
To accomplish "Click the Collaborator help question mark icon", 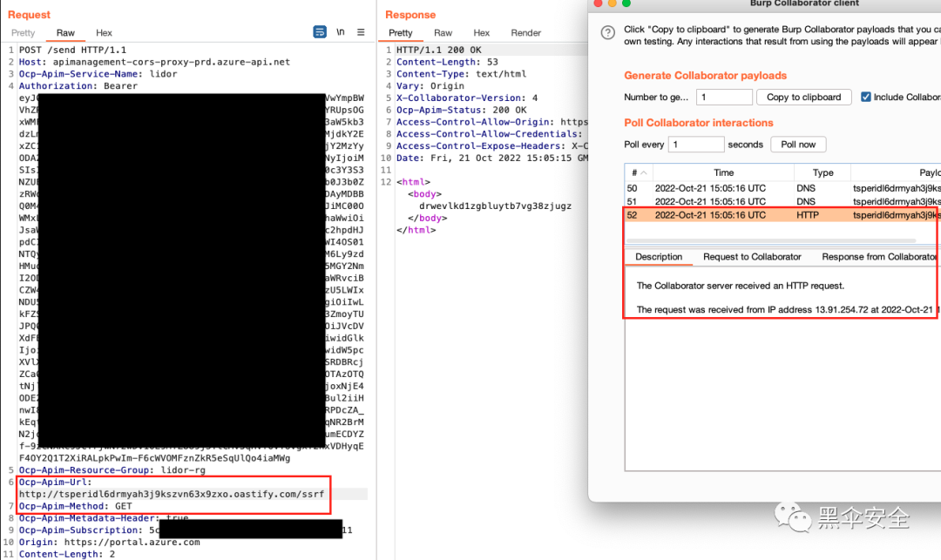I will tap(608, 32).
